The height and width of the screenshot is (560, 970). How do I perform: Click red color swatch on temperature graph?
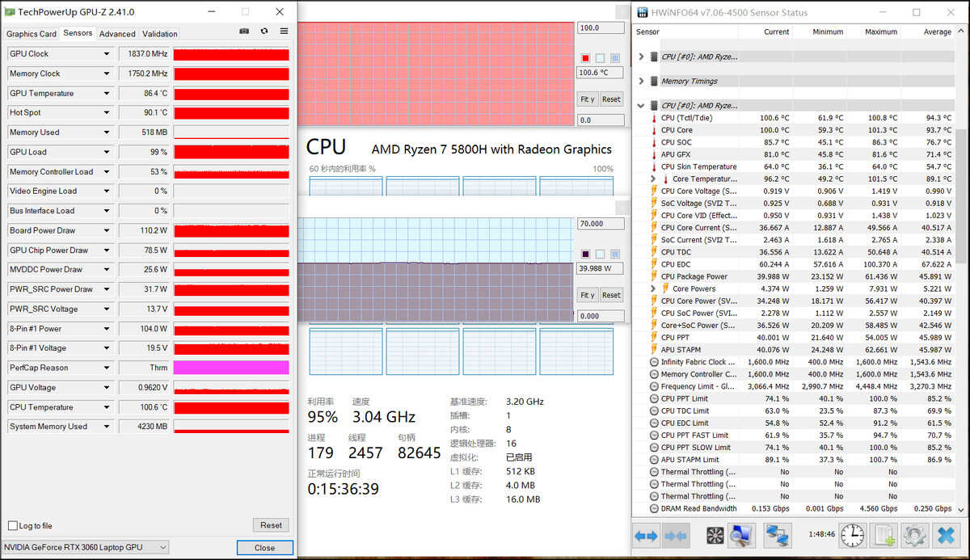click(585, 58)
